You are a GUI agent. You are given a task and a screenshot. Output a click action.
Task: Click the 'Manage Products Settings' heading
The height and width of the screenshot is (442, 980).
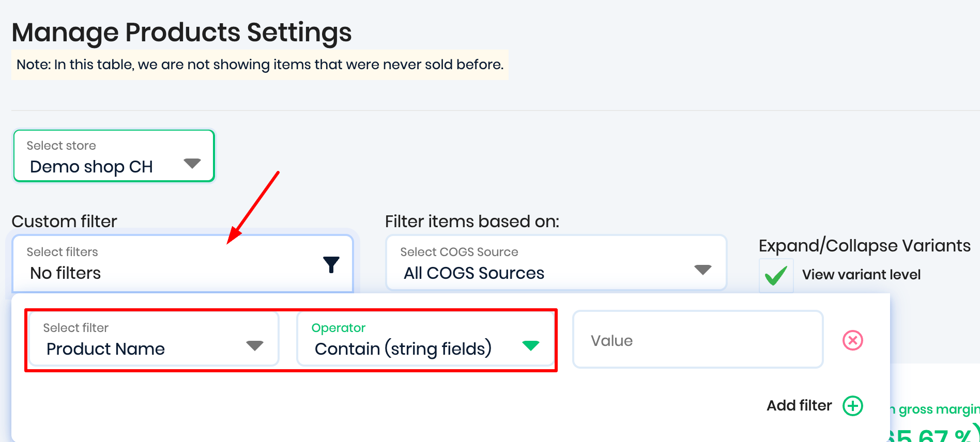coord(182,32)
